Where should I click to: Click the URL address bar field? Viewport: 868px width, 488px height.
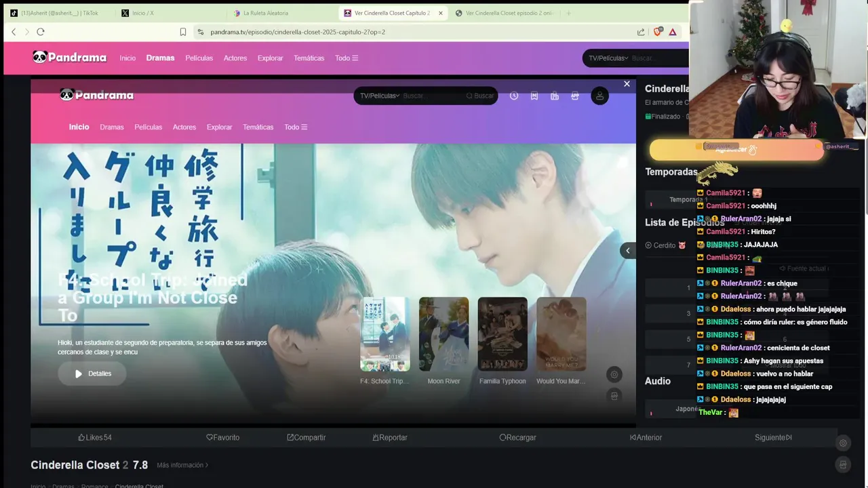click(x=414, y=32)
